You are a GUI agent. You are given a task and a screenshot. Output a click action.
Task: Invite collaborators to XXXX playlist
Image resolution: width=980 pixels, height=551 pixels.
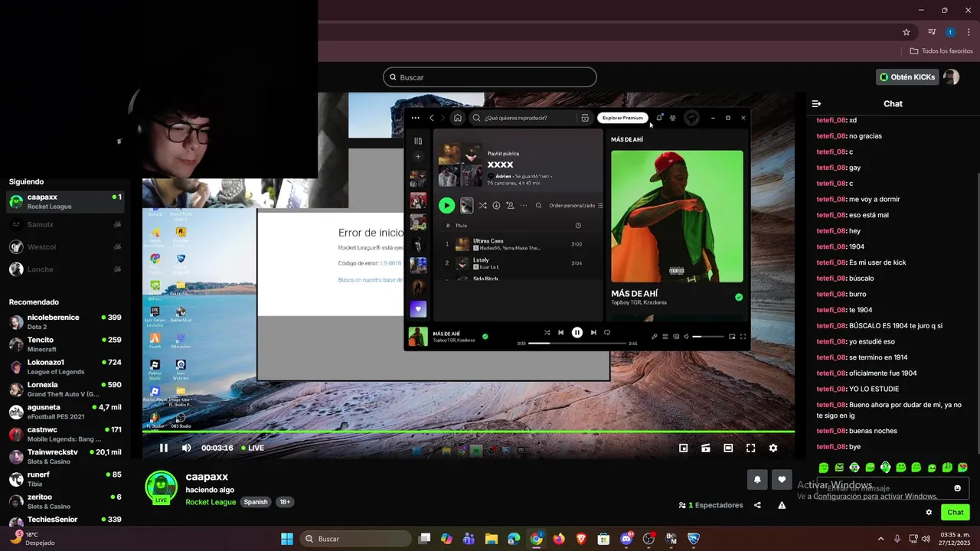click(x=510, y=205)
